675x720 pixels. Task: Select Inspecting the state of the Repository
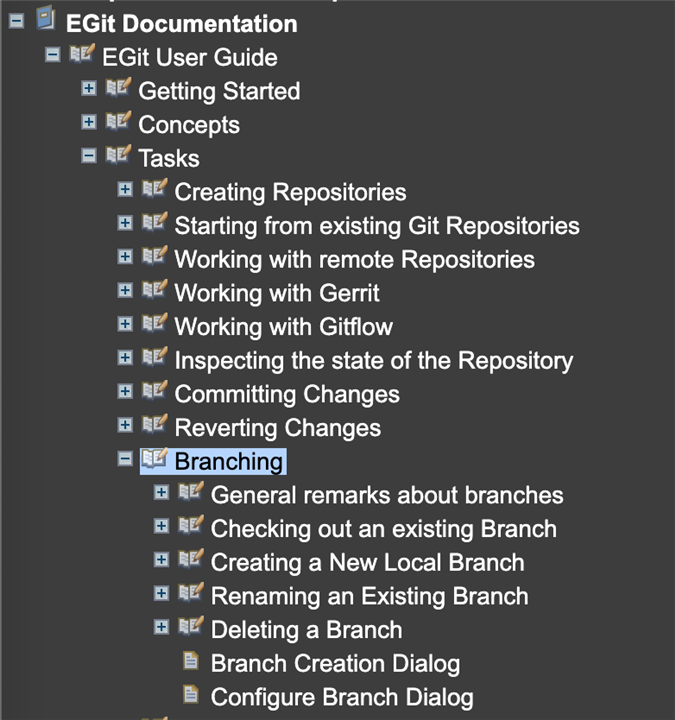pyautogui.click(x=374, y=361)
